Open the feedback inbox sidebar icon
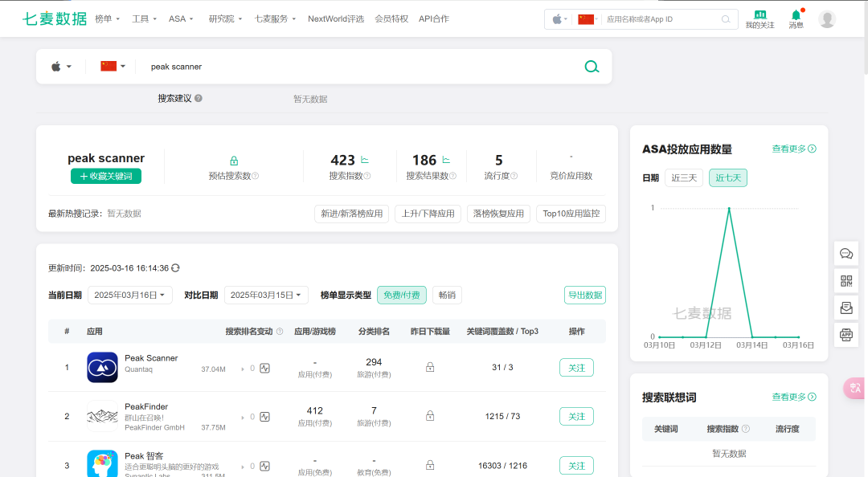This screenshot has width=868, height=477. 846,308
